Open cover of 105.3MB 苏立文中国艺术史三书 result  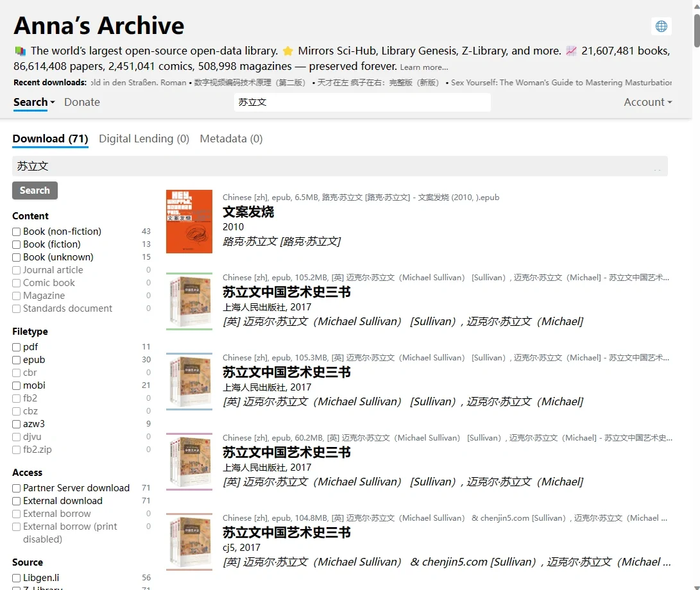(189, 382)
